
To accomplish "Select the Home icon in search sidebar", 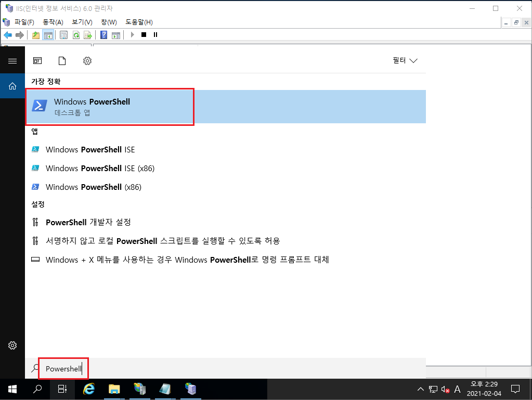I will pos(12,86).
